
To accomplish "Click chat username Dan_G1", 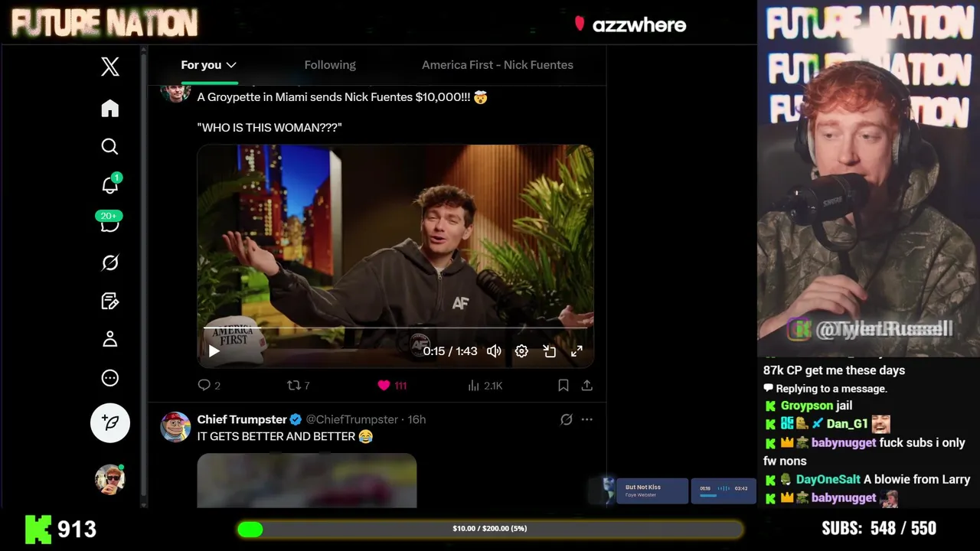I will [x=847, y=424].
